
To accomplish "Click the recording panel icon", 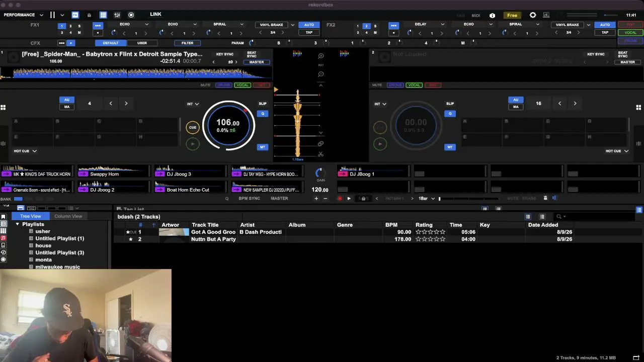I will coord(131,15).
